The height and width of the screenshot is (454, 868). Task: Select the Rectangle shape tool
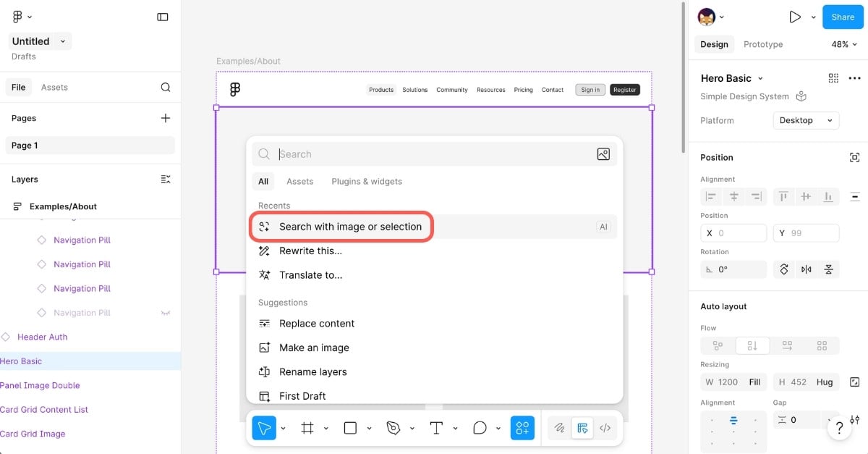tap(350, 428)
